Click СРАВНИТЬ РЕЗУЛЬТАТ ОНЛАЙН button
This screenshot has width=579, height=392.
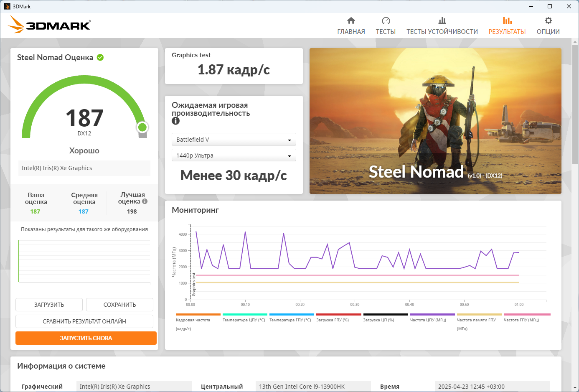[x=84, y=321]
